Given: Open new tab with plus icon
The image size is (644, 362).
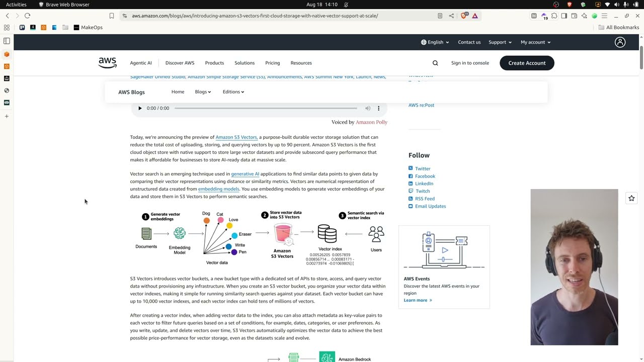Looking at the screenshot, I should tap(7, 116).
